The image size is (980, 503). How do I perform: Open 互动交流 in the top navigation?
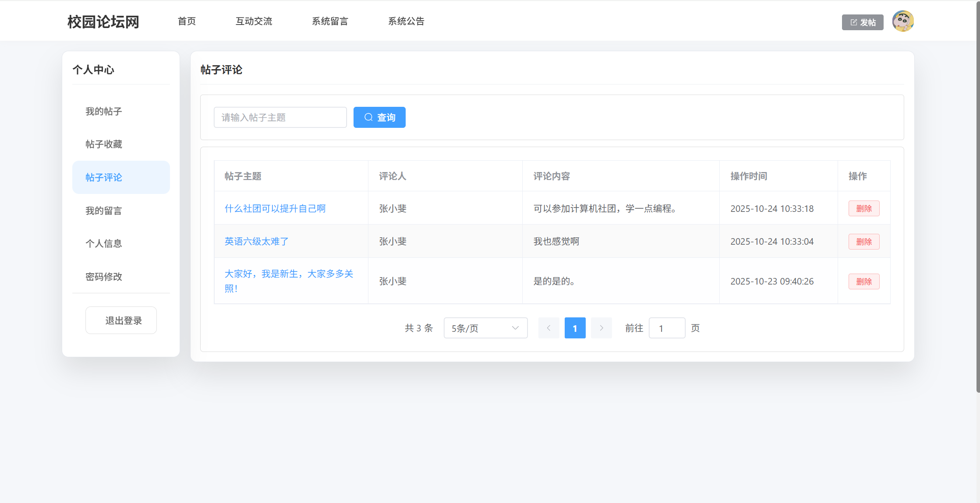tap(254, 21)
